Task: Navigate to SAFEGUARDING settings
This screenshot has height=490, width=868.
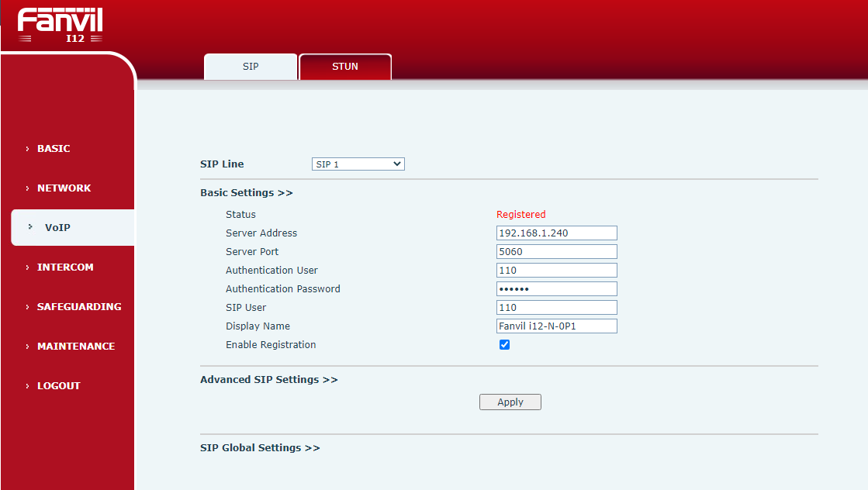Action: [78, 307]
